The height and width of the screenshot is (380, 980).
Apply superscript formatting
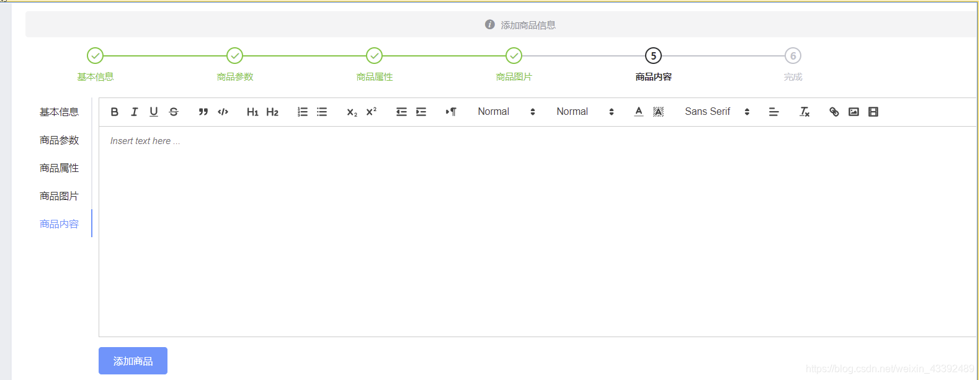372,112
